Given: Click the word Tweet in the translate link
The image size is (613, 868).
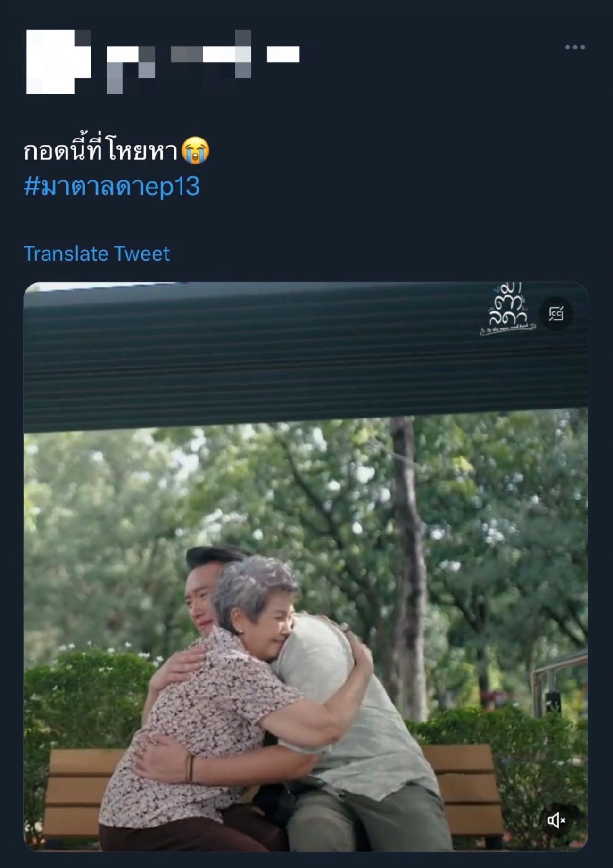Looking at the screenshot, I should coord(142,254).
